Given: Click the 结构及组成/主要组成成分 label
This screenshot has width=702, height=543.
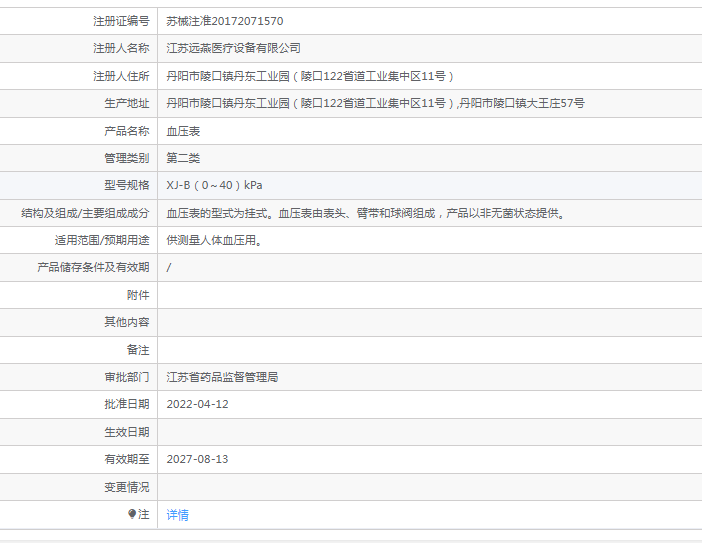Looking at the screenshot, I should pos(85,213).
